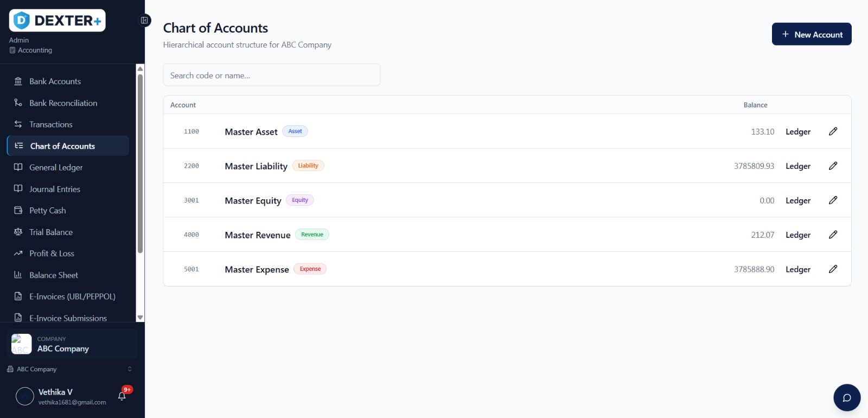Screen dimensions: 868x418
Task: Select the Master Expense account name
Action: pos(257,269)
